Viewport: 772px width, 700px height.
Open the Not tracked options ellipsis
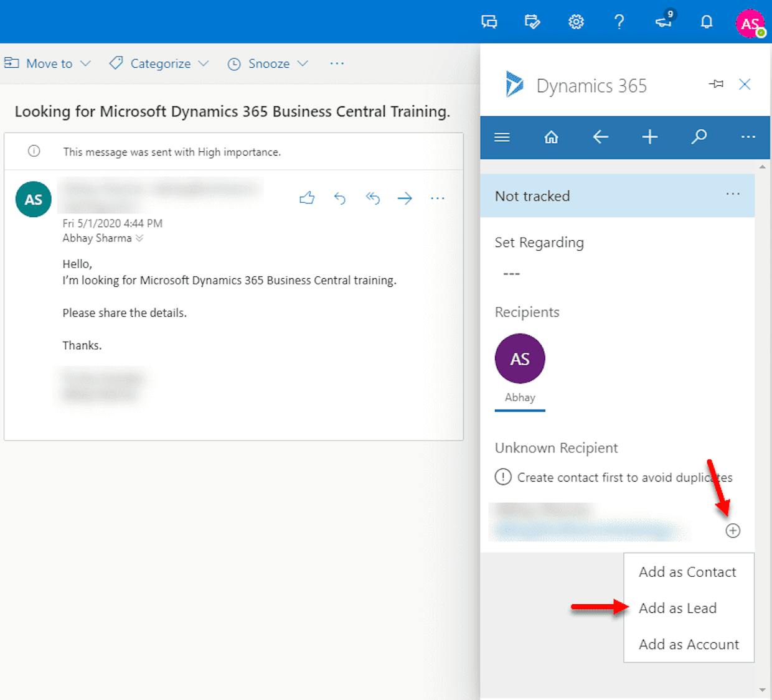(x=733, y=194)
